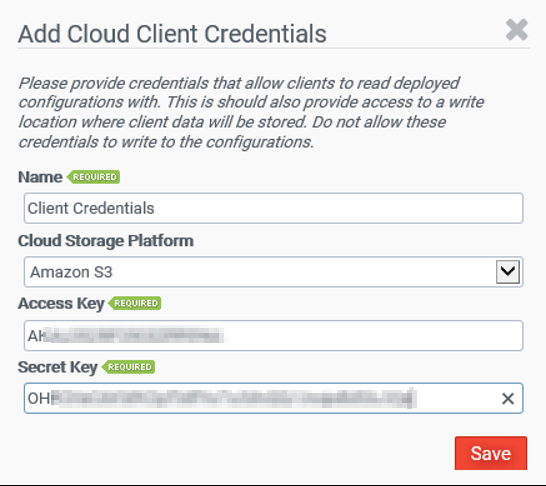Focus the Name field containing Client Credentials
The image size is (546, 486).
pyautogui.click(x=273, y=208)
